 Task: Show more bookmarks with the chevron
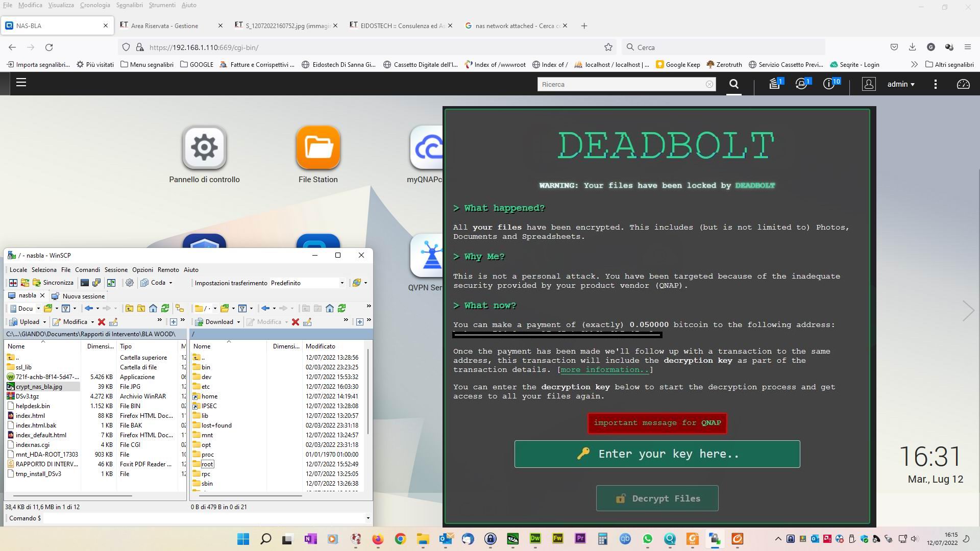click(914, 64)
